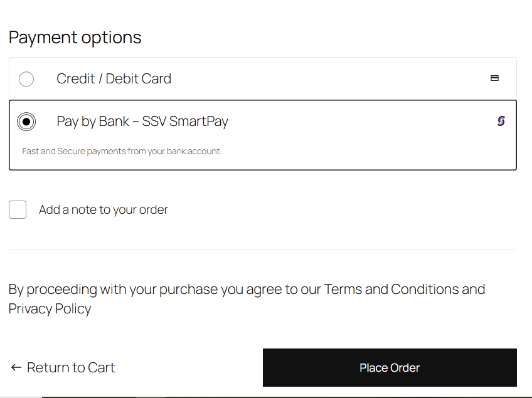
Task: Click the SSV SmartPay logo icon
Action: (x=500, y=120)
